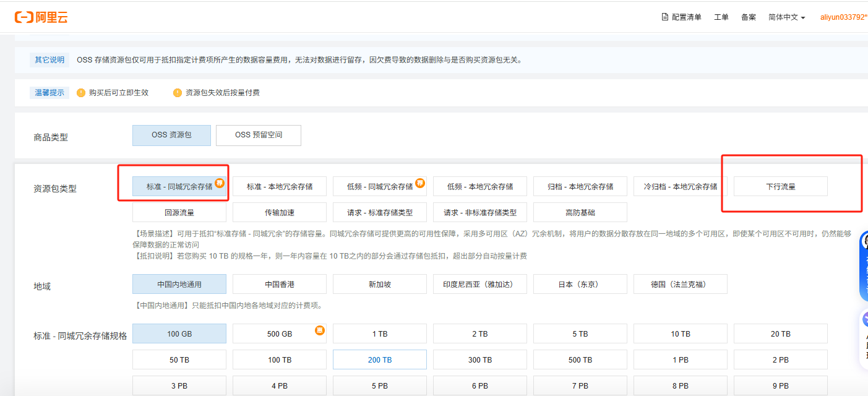This screenshot has width=868, height=396.
Task: Select 请求 - 标准存储类型 option
Action: (380, 212)
